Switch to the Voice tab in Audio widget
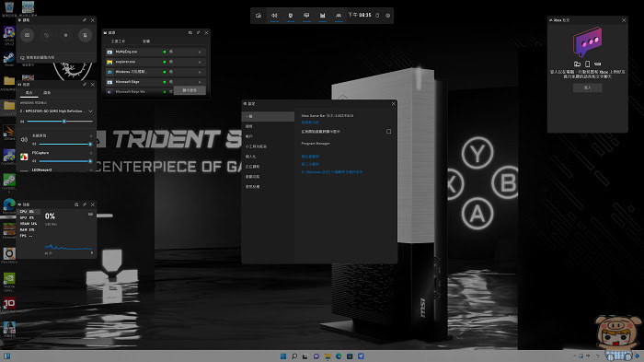This screenshot has width=644, height=362. point(47,93)
